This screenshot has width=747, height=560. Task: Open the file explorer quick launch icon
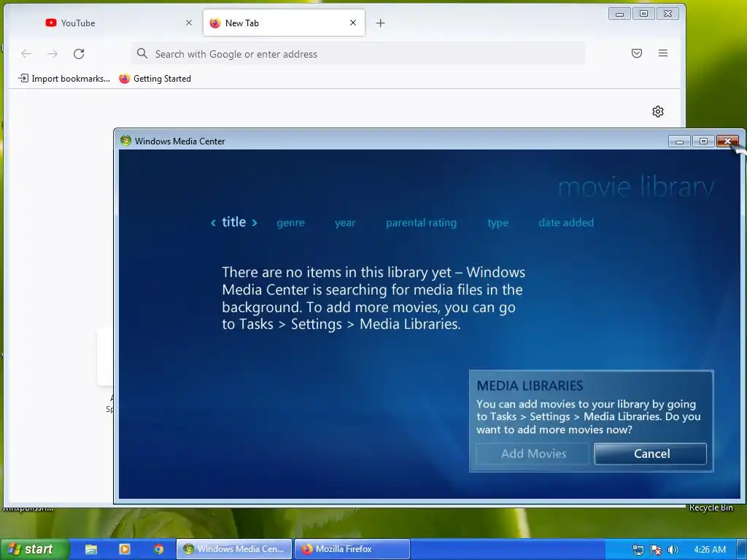(x=91, y=549)
